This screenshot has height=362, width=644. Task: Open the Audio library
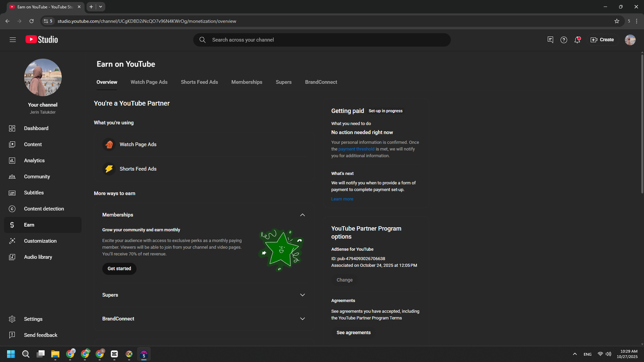(38, 257)
